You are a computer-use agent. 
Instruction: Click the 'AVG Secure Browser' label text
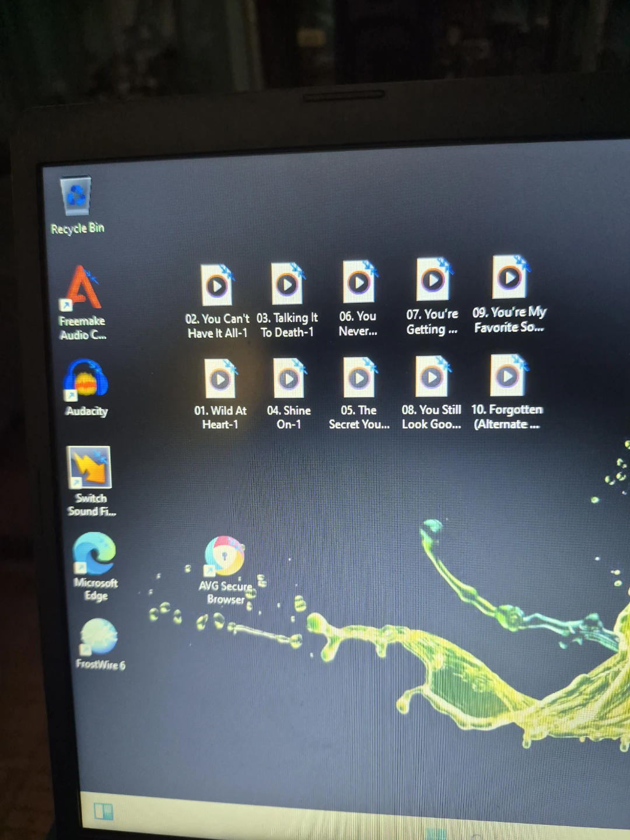click(226, 593)
